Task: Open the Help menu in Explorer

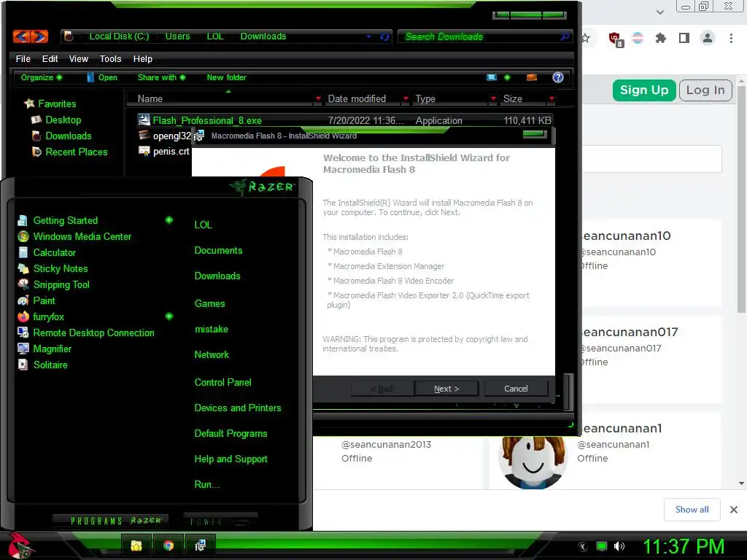Action: pyautogui.click(x=142, y=58)
